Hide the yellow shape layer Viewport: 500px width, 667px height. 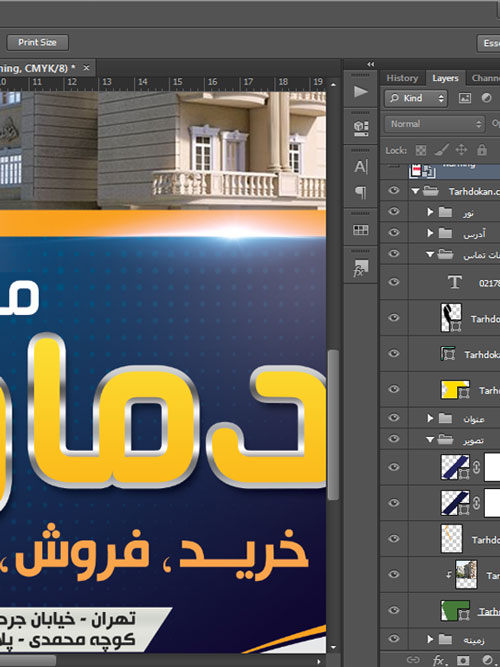click(x=394, y=389)
